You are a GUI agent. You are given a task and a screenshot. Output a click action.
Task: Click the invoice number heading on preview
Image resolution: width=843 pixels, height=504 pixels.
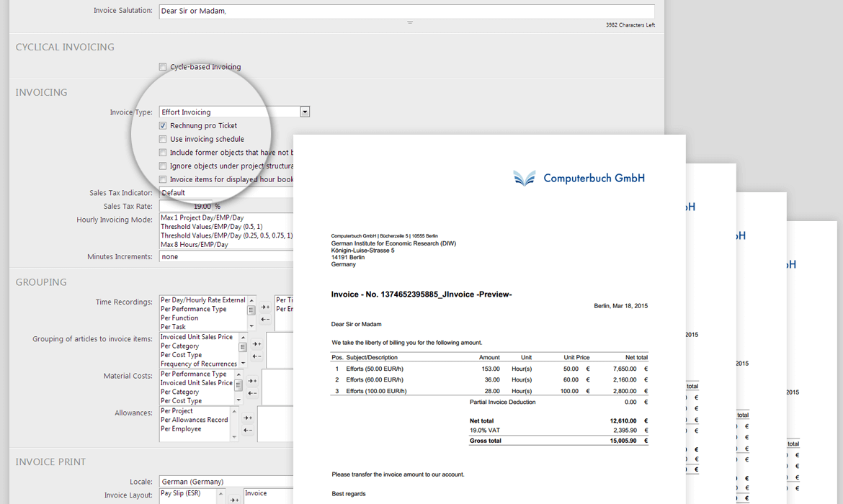tap(421, 294)
